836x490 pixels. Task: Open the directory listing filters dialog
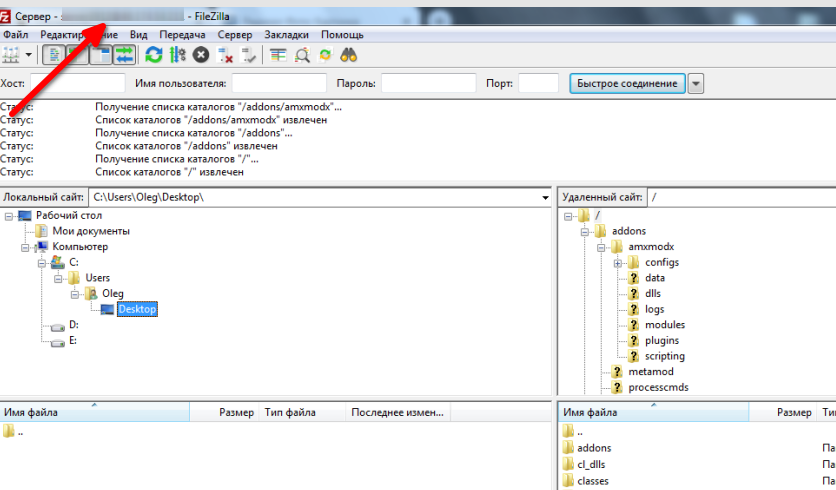pyautogui.click(x=278, y=55)
